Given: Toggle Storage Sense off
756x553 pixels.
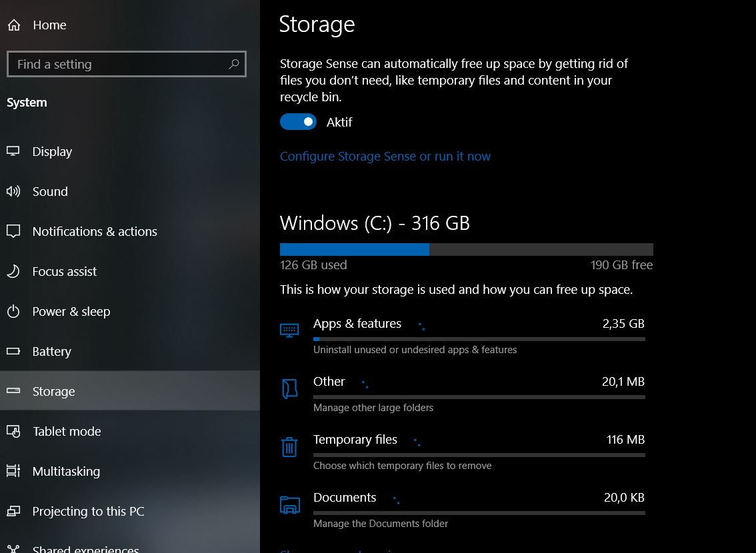Looking at the screenshot, I should tap(298, 122).
